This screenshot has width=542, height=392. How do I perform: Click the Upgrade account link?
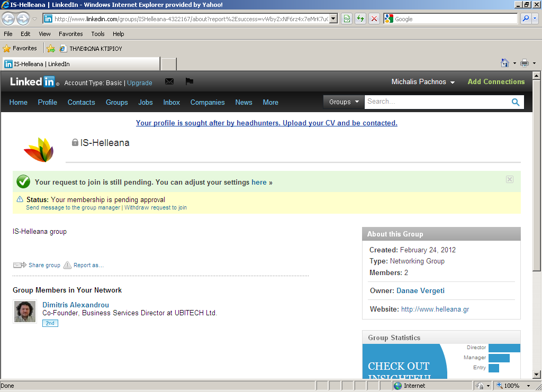[140, 83]
